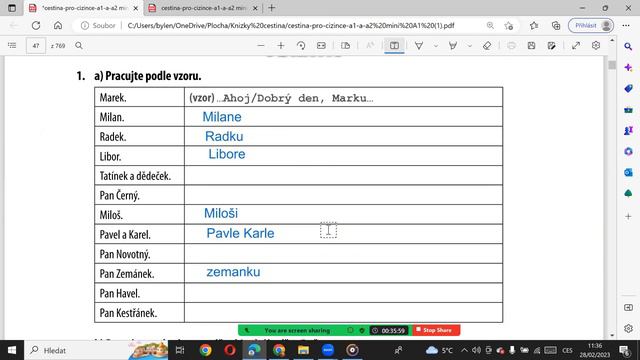
Task: Open the Games icon in sidebar
Action: coord(628,130)
